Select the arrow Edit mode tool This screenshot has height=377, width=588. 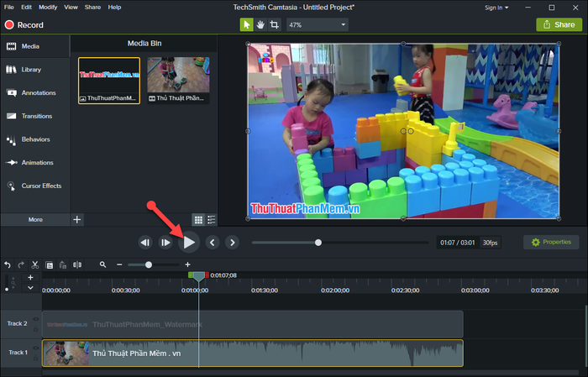(246, 24)
